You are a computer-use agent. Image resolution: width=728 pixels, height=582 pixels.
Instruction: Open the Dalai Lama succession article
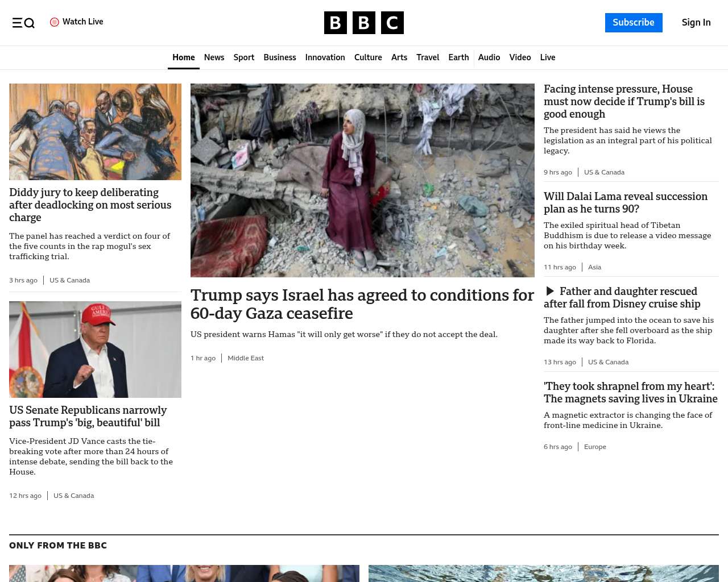pos(626,202)
